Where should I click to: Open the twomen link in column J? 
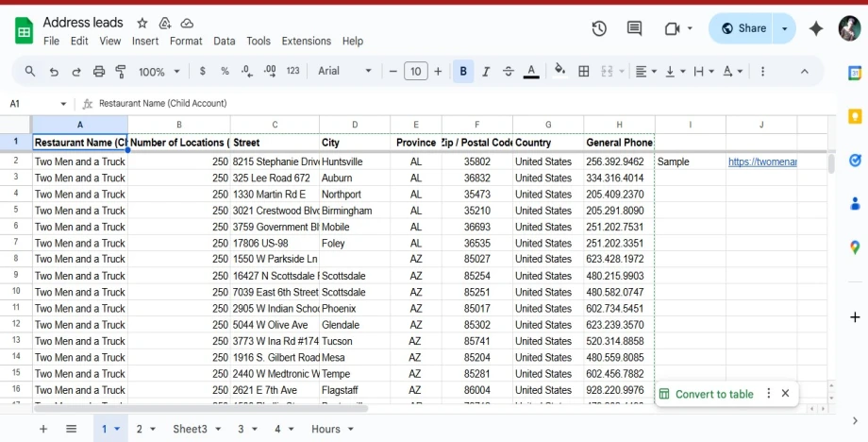pos(762,161)
